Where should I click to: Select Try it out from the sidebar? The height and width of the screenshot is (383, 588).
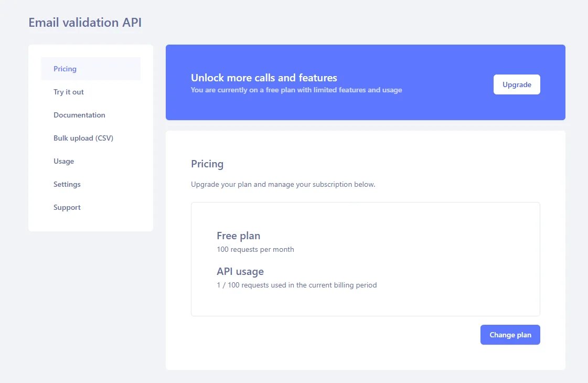[x=68, y=92]
